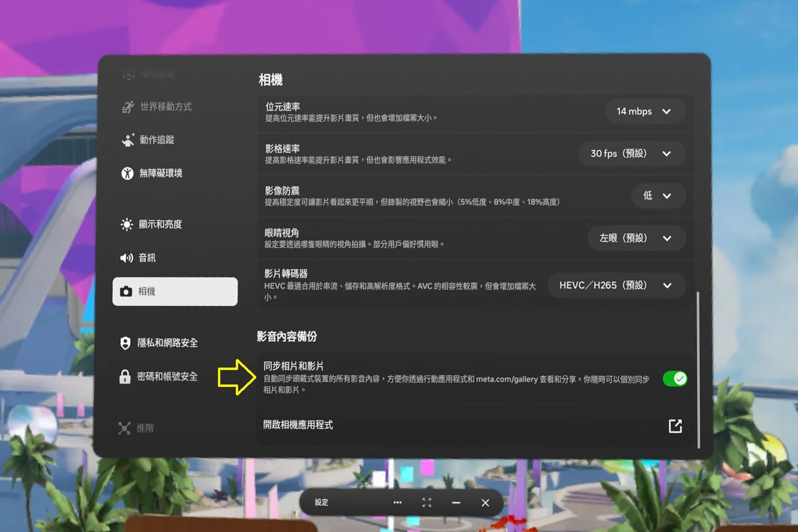Screen dimensions: 798x532
Task: Select 音訊 in sidebar
Action: tap(147, 258)
